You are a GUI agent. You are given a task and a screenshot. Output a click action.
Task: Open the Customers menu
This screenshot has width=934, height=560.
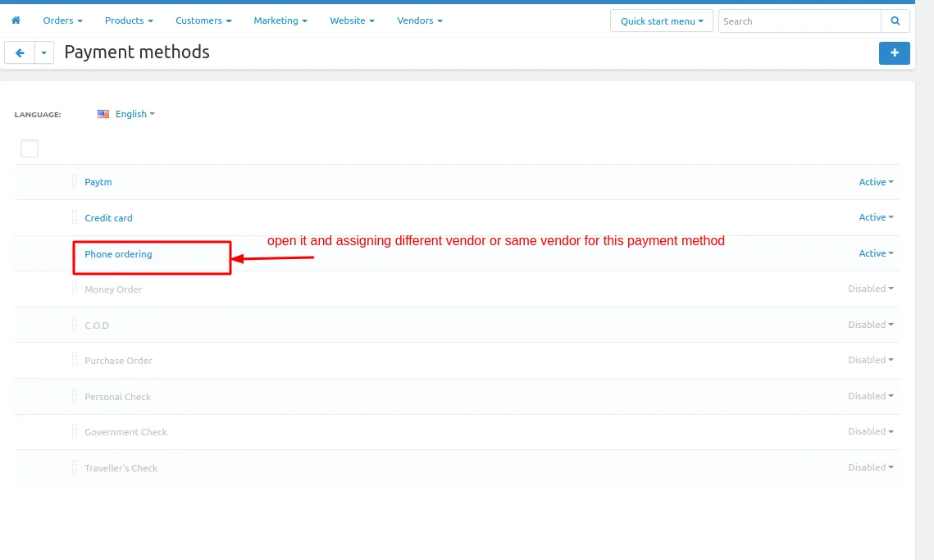203,20
